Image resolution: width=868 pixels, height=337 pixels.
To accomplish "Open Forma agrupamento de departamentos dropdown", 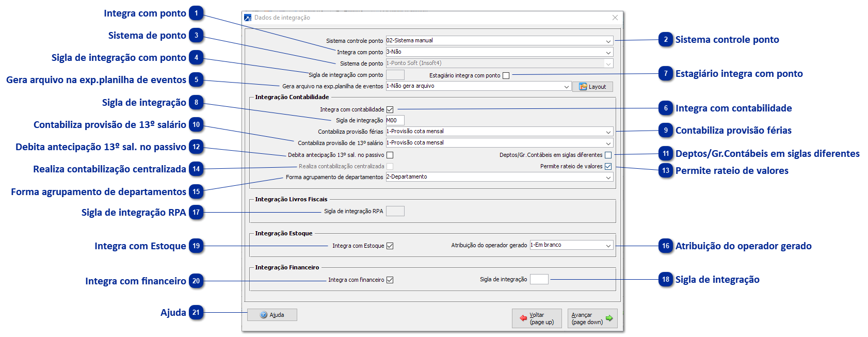I will tap(608, 177).
